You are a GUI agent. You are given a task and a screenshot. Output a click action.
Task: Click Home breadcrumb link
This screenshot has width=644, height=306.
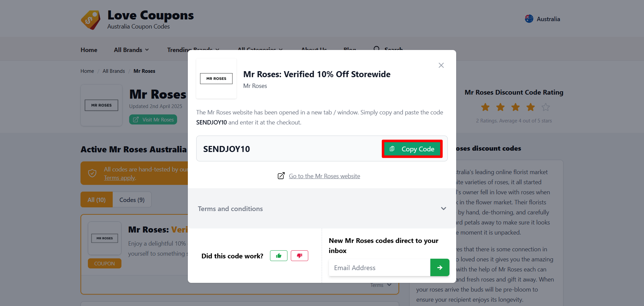pyautogui.click(x=87, y=71)
